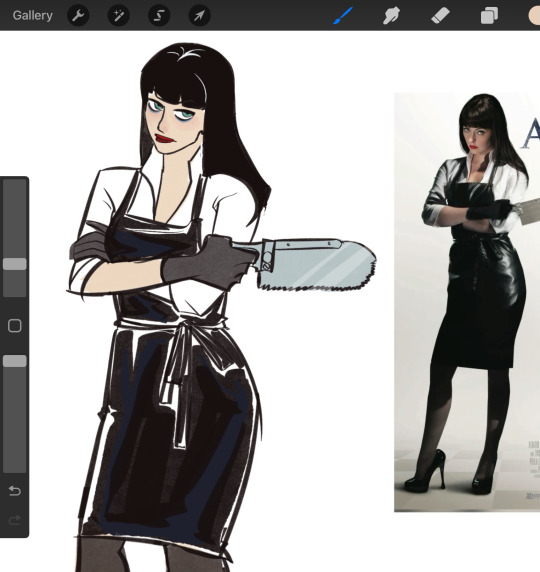Screen dimensions: 540x572
Task: Return to the Gallery
Action: point(32,16)
